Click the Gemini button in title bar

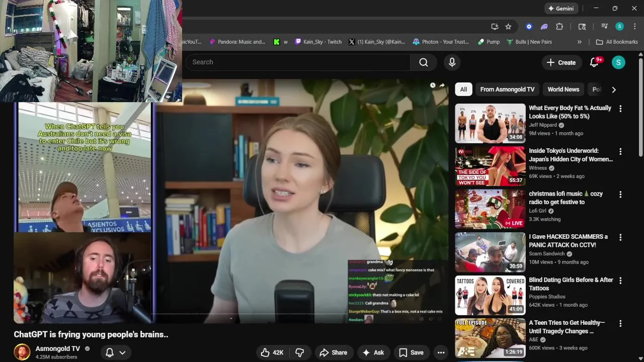(x=561, y=9)
